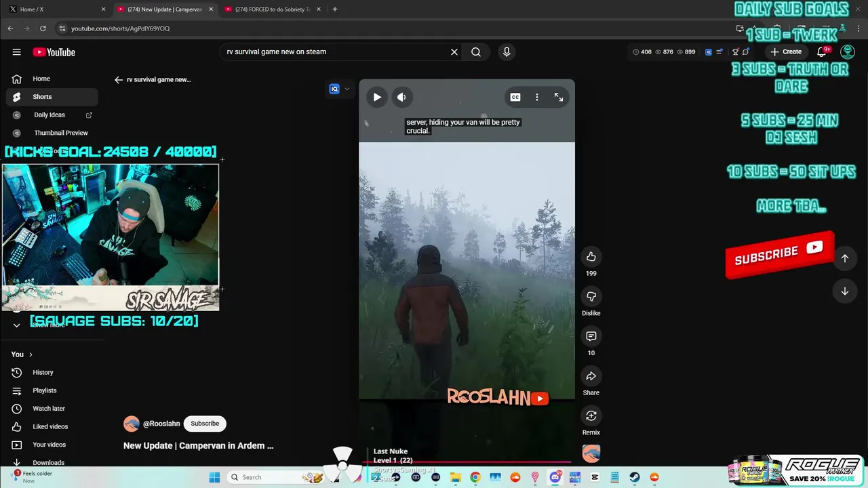
Task: Open the player's three-dot more options
Action: point(537,97)
